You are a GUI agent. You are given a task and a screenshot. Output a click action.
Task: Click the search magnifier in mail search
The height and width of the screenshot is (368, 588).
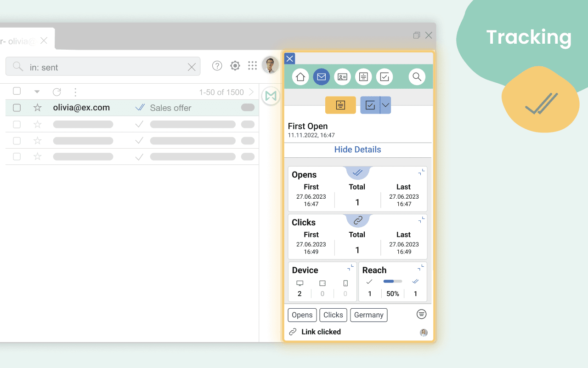click(18, 67)
